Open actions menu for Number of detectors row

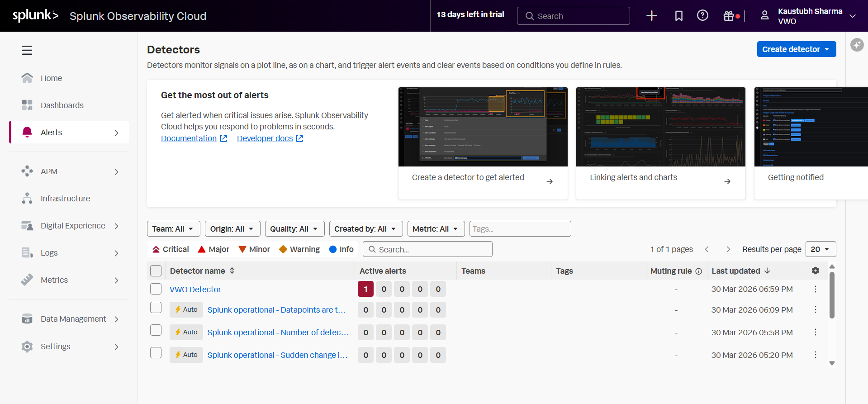coord(816,333)
